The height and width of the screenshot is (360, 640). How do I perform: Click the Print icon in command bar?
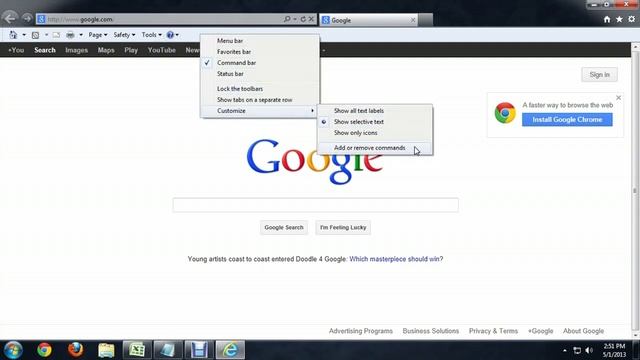pyautogui.click(x=70, y=35)
